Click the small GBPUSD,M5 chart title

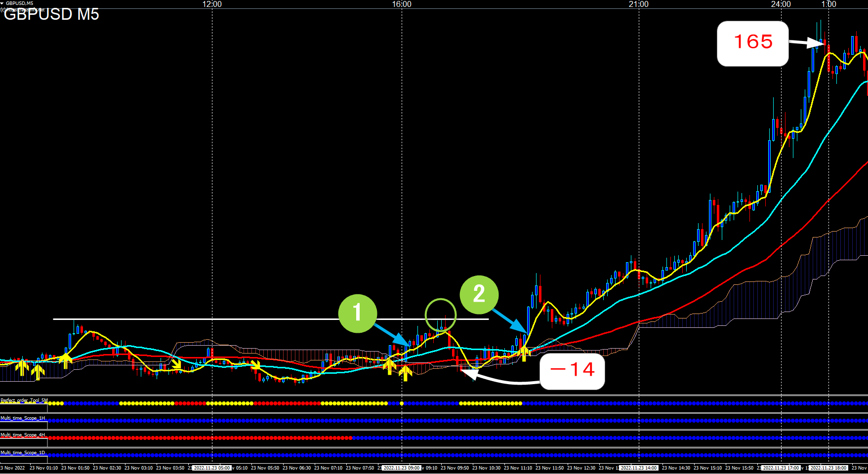pos(20,3)
